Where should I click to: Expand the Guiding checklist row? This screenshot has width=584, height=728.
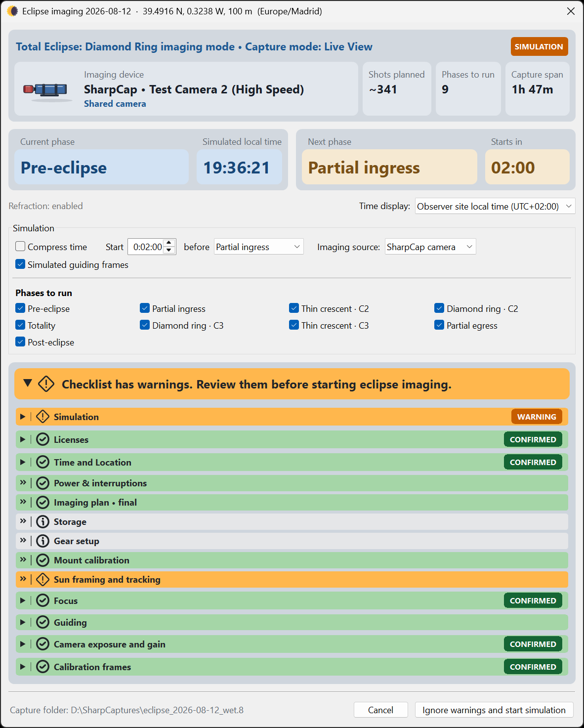pyautogui.click(x=23, y=622)
